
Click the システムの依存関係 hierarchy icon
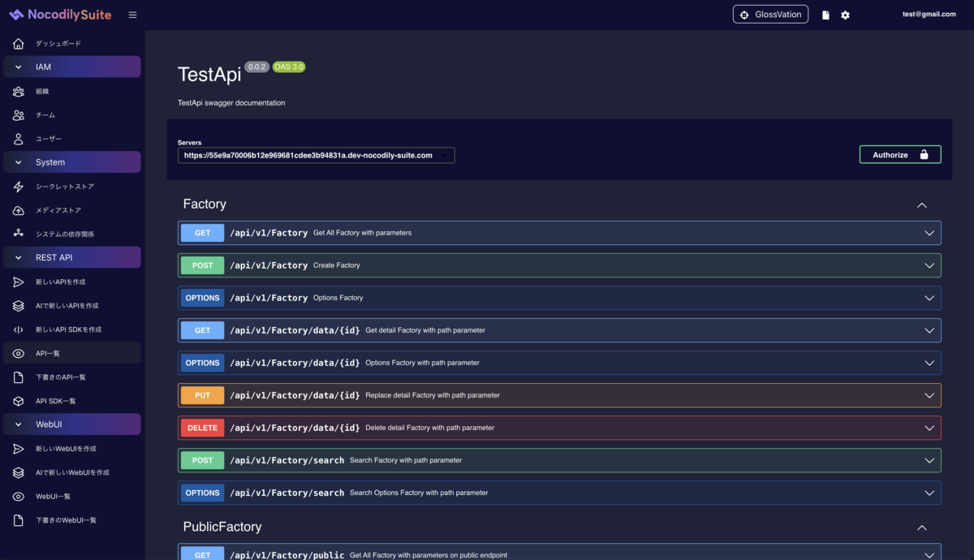point(19,234)
